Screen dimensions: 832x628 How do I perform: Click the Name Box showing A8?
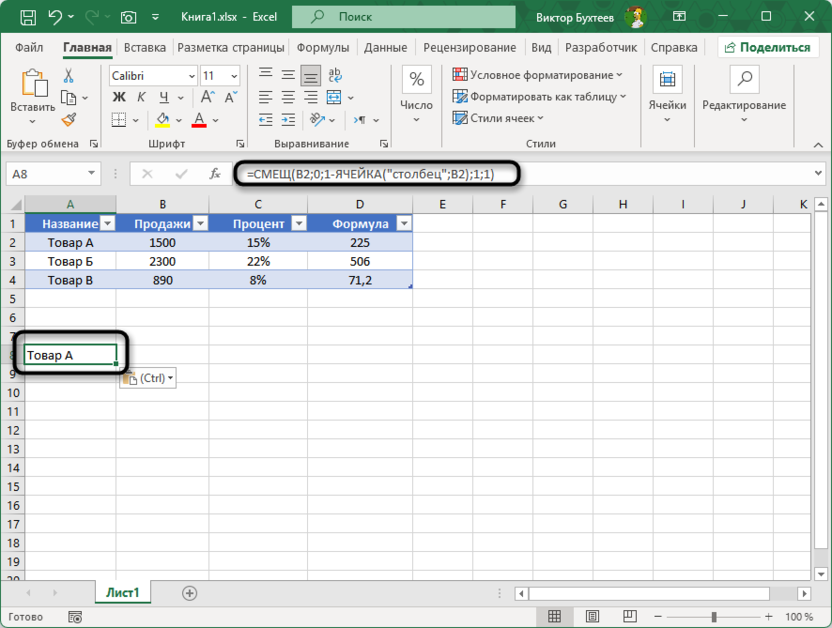50,173
